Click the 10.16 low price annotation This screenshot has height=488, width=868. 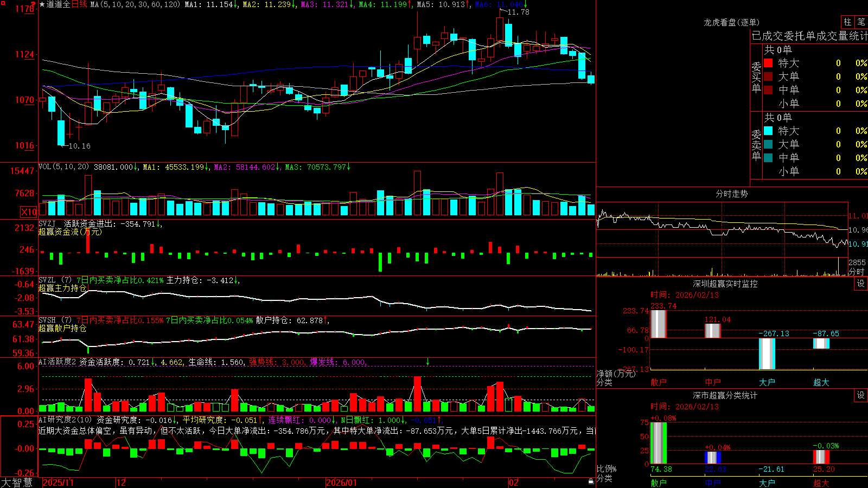pos(79,146)
